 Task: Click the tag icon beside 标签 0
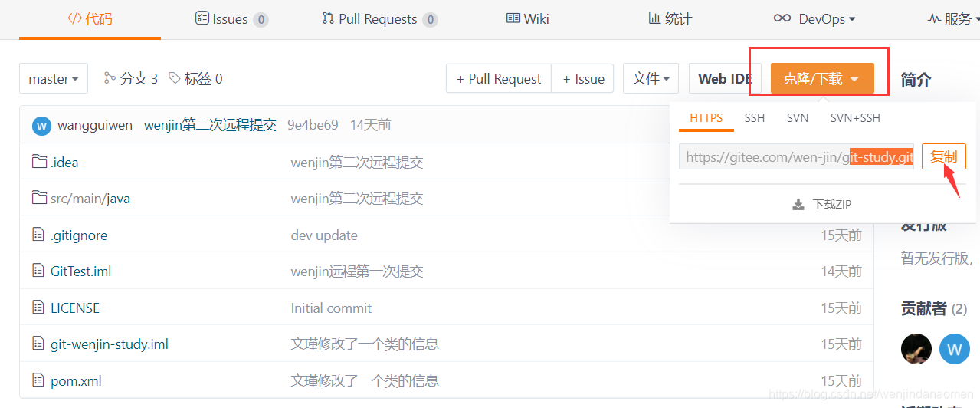174,78
